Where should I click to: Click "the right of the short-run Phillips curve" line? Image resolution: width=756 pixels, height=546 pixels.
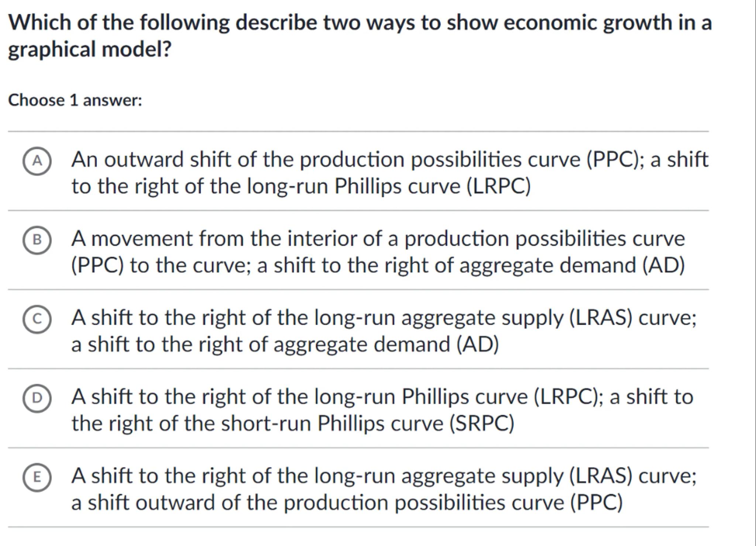point(292,423)
